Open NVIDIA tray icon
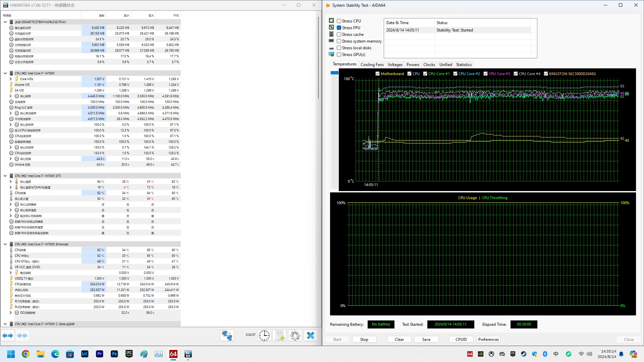The image size is (644, 362). coord(481,354)
